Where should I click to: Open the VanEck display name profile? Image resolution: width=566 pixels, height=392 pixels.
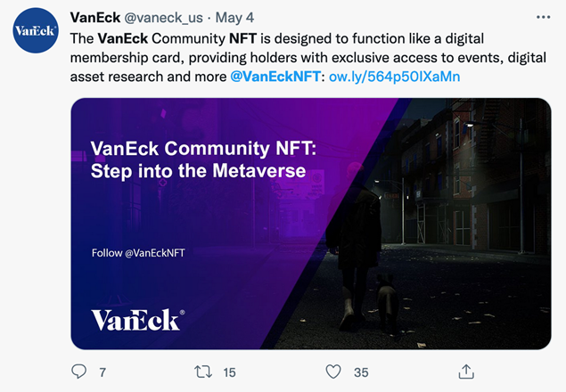pyautogui.click(x=95, y=17)
